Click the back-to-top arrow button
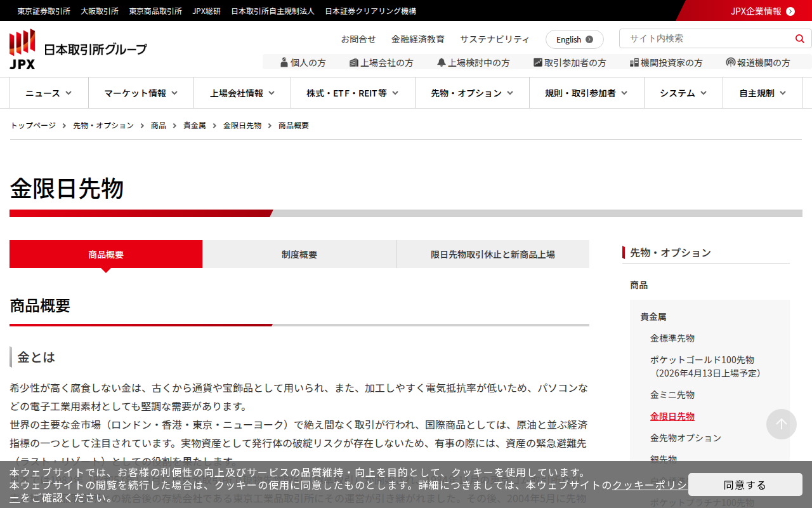812x508 pixels. point(782,424)
